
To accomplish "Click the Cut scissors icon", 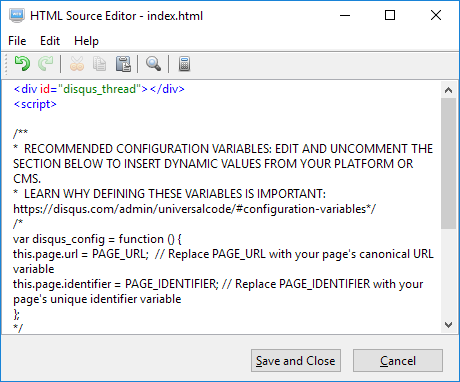I will click(x=77, y=64).
